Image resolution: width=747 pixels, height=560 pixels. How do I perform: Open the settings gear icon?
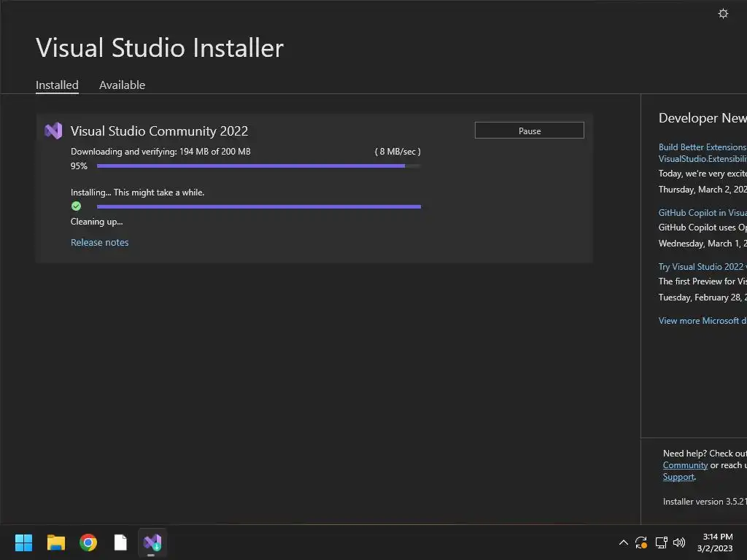[723, 13]
